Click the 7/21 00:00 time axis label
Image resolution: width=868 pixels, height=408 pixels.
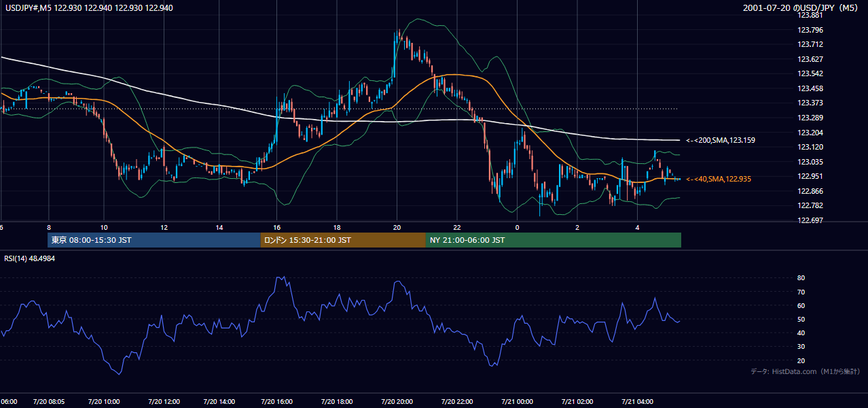tap(518, 402)
